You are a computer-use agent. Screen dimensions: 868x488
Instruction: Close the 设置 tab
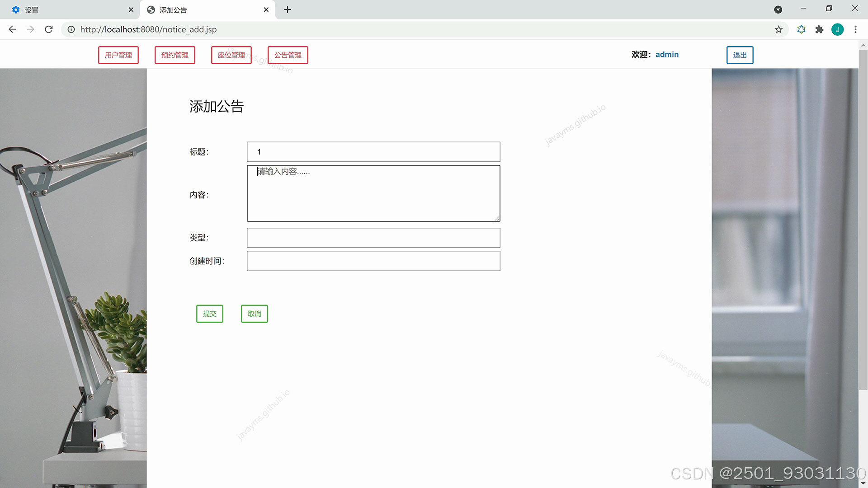[131, 9]
